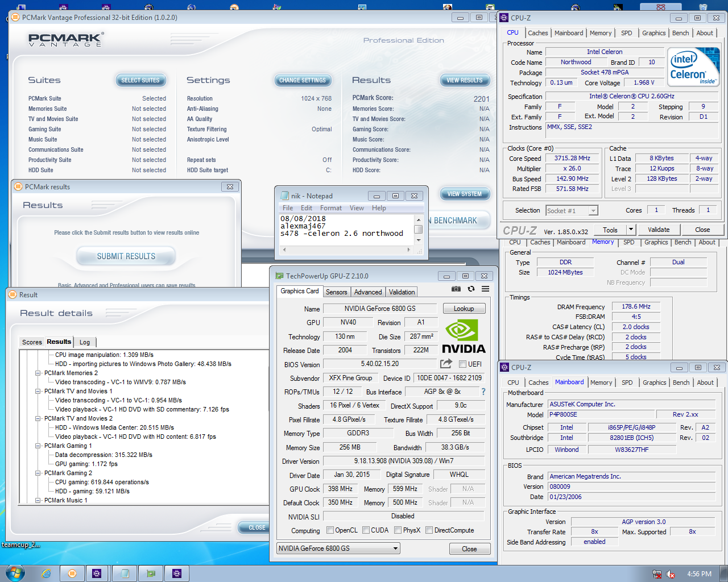The height and width of the screenshot is (582, 728).
Task: Click the Notepad scroll-down arrow
Action: [x=419, y=240]
